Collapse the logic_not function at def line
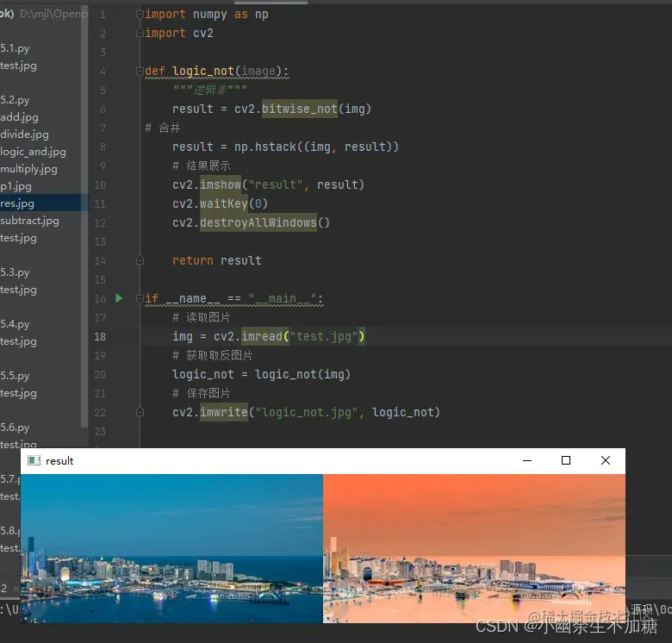The width and height of the screenshot is (672, 643). click(x=140, y=71)
